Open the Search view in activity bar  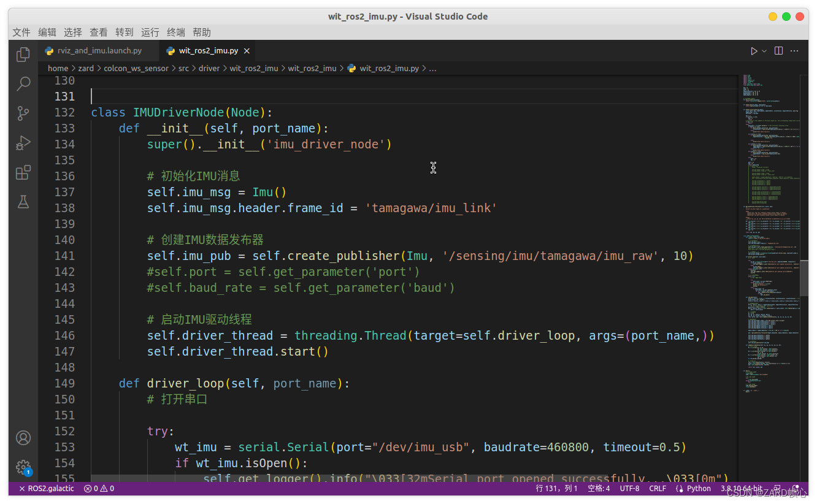coord(23,83)
